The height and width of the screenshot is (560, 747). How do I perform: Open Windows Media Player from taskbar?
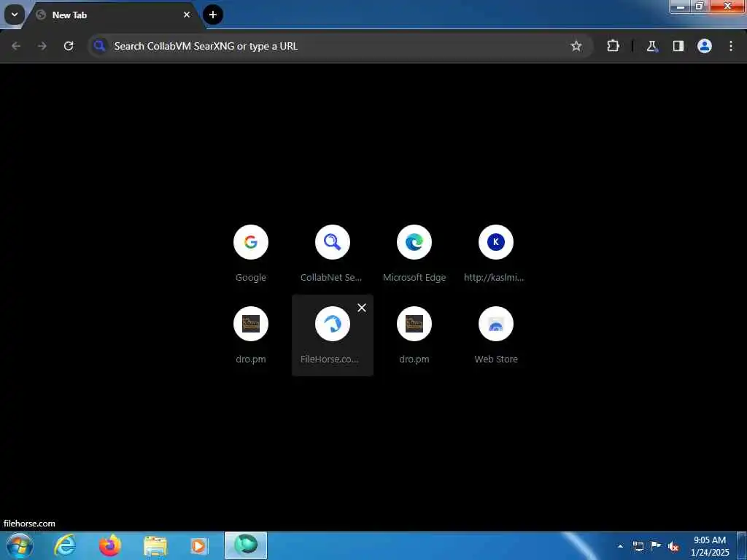199,545
